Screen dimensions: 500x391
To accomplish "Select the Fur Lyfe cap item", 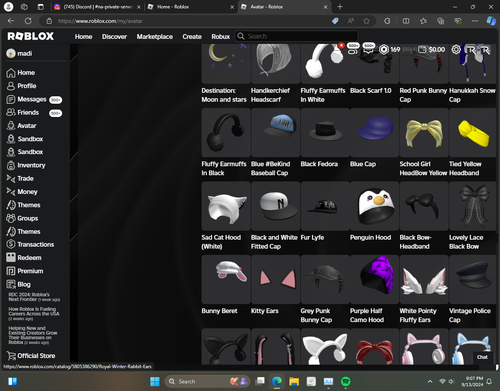I will [325, 206].
